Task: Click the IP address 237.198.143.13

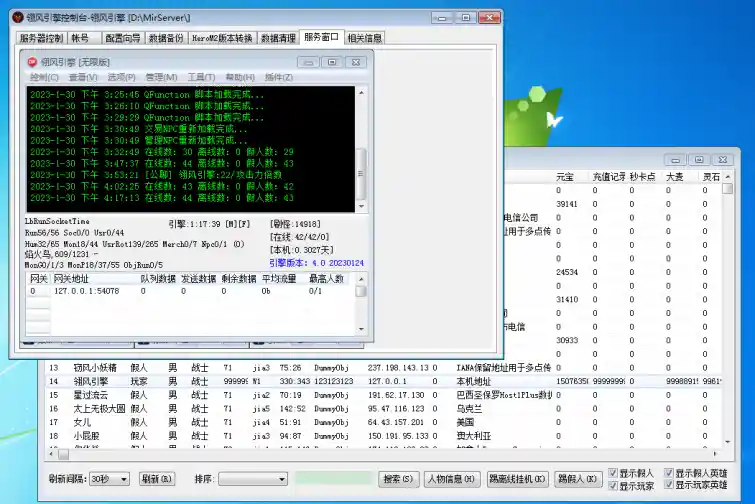Action: click(398, 368)
